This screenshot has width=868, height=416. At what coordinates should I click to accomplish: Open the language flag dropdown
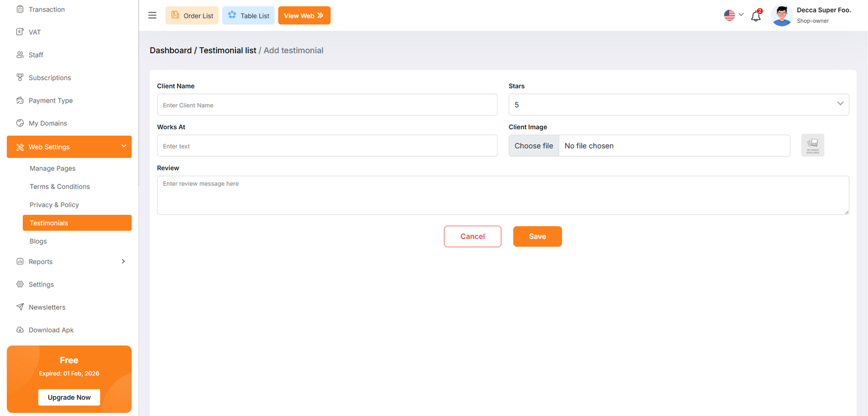click(x=733, y=15)
